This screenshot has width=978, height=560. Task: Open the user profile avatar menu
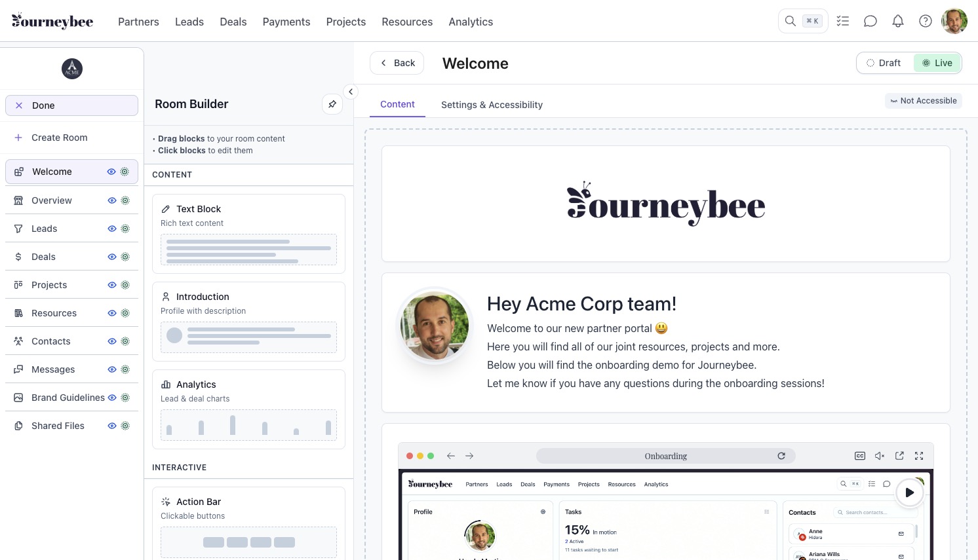pos(954,21)
